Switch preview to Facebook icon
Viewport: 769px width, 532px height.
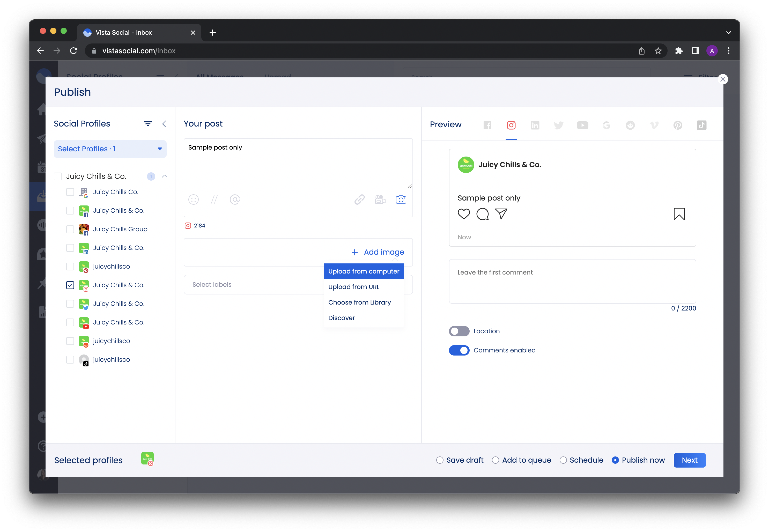coord(487,125)
